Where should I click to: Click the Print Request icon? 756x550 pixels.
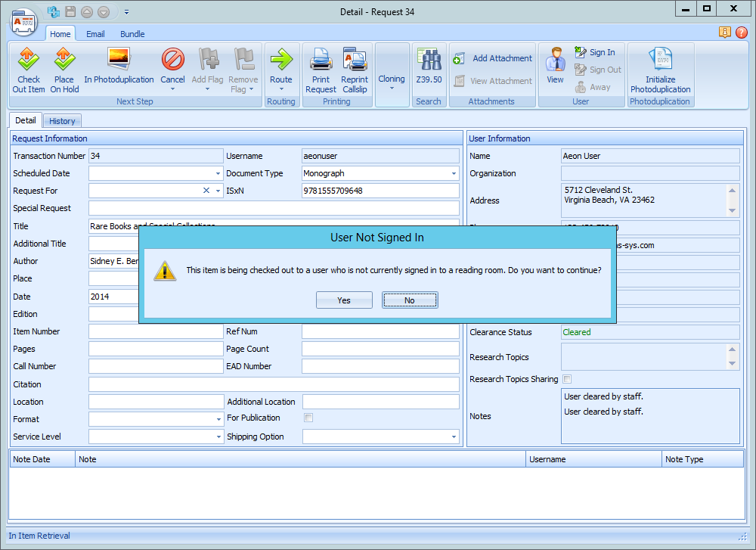point(321,59)
